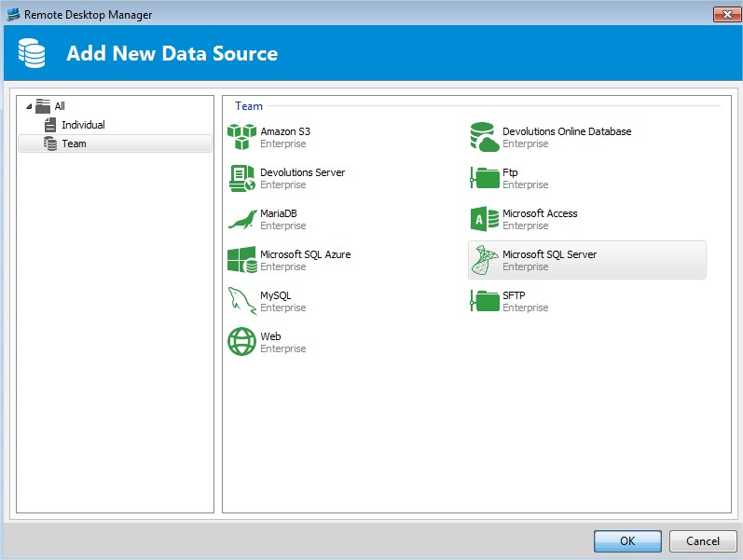Screen dimensions: 743x560
Task: Select the Microsoft SQL Azure icon
Action: coord(241,260)
